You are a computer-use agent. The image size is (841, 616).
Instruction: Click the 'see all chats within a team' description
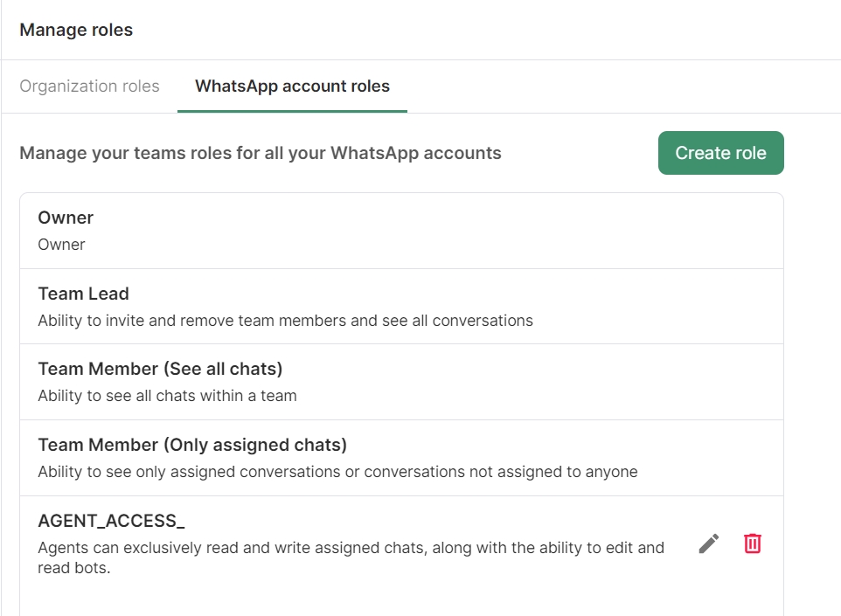tap(167, 396)
